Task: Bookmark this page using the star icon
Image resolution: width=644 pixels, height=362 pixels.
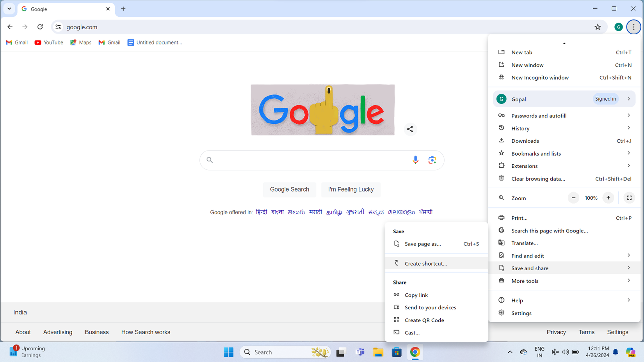Action: pos(598,27)
